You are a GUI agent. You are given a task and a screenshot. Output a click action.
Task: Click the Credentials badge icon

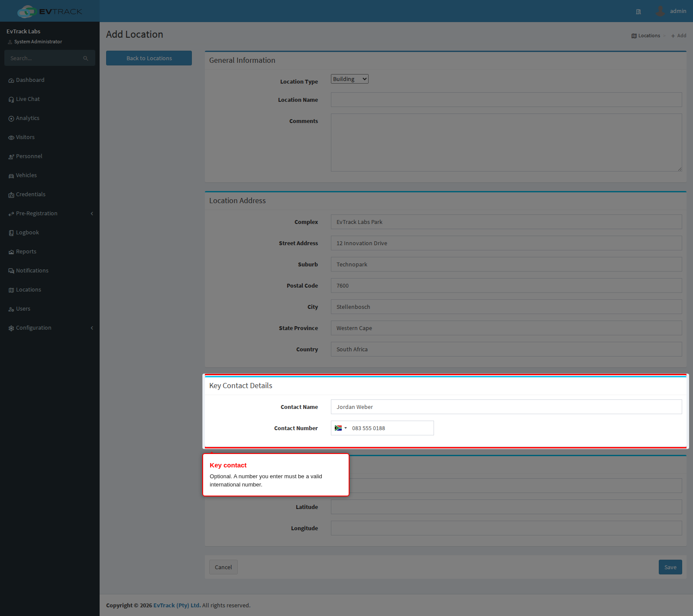click(x=11, y=195)
